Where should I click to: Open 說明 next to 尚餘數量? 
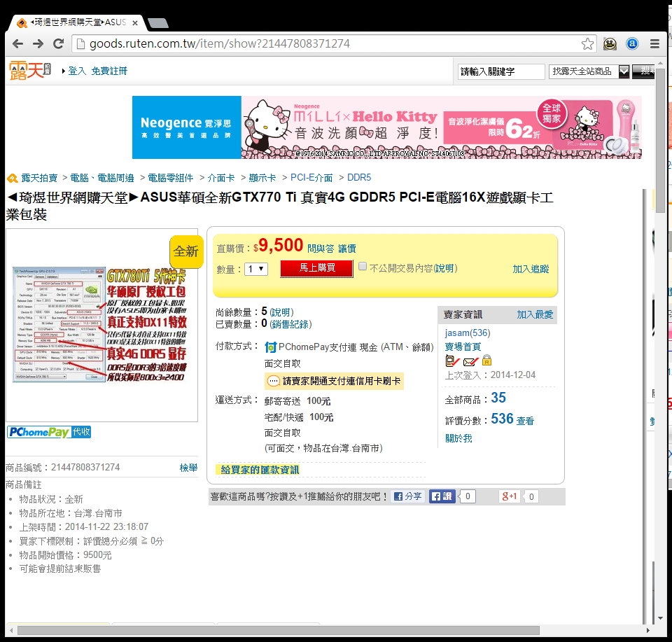pos(281,312)
